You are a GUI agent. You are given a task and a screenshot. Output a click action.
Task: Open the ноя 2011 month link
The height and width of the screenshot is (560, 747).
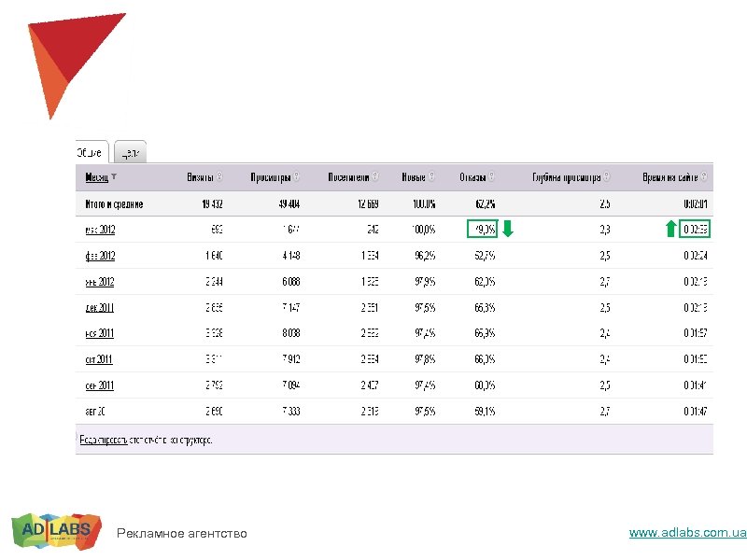100,333
